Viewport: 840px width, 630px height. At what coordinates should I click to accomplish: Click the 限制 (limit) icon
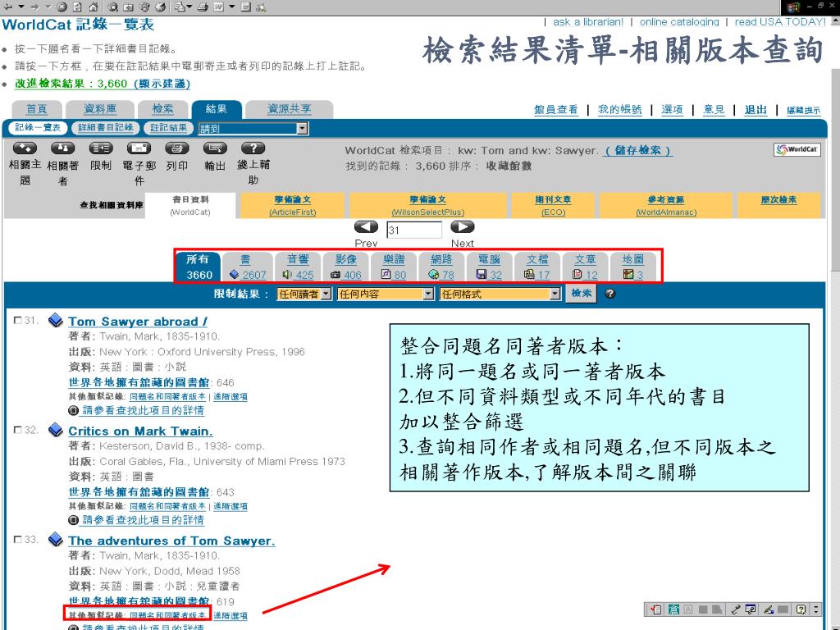click(x=101, y=148)
